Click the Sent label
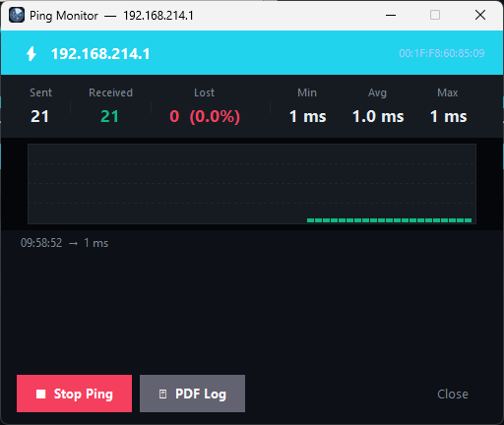This screenshot has width=504, height=425. point(40,92)
